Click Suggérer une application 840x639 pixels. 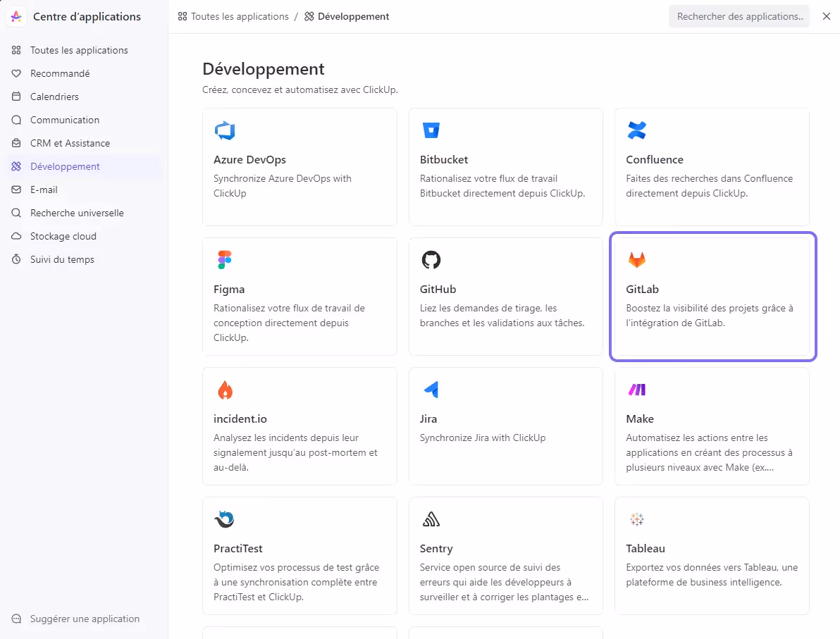[85, 619]
